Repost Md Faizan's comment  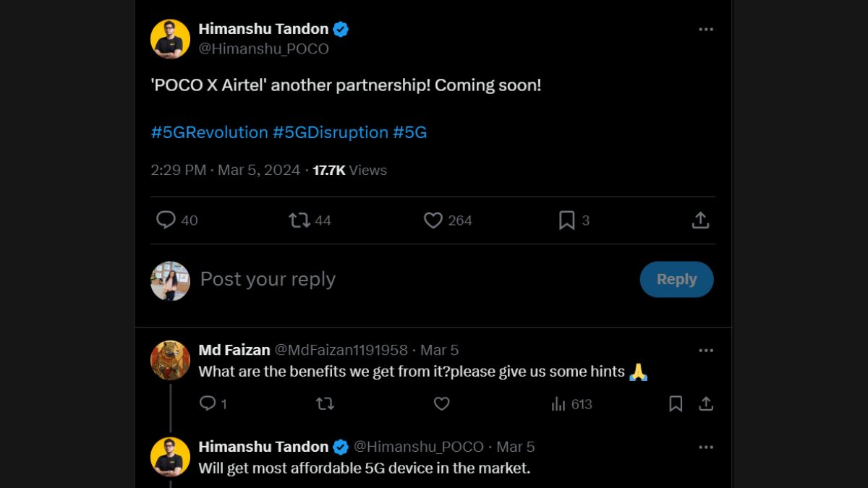[x=325, y=403]
